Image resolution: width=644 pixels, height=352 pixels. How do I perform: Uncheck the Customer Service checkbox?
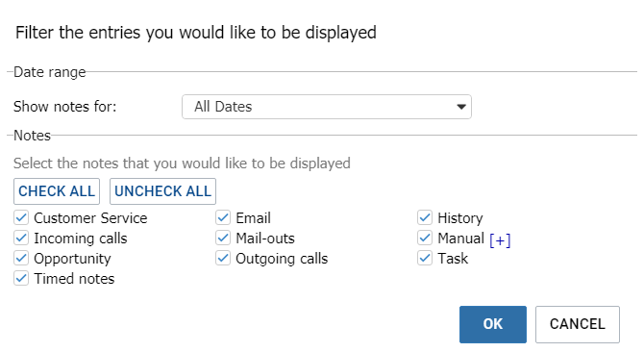point(21,217)
